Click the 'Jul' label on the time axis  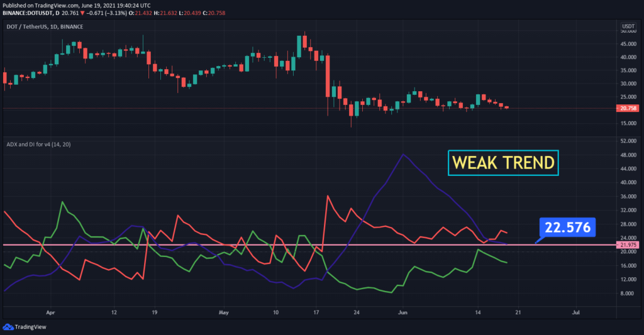pos(576,312)
